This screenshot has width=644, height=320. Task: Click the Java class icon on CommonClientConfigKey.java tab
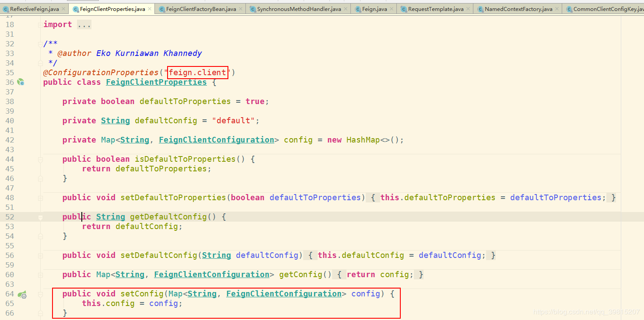coord(570,8)
